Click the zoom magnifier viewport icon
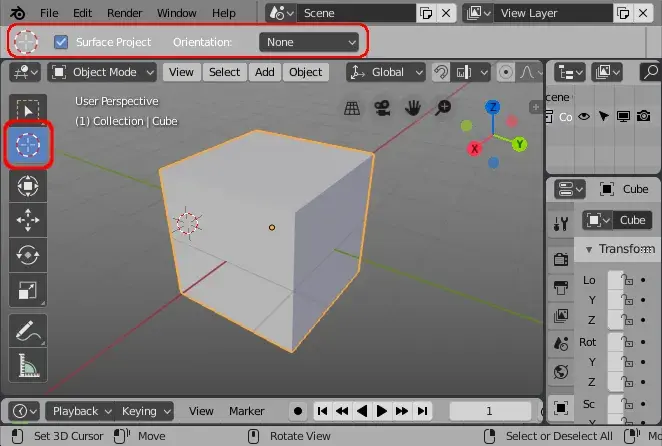This screenshot has height=446, width=662. [x=443, y=107]
